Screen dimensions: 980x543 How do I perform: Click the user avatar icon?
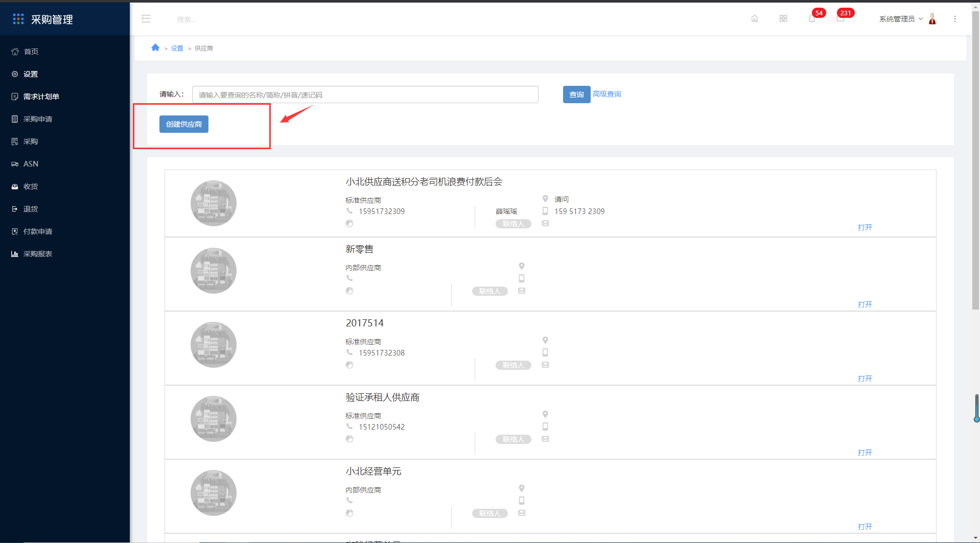(932, 19)
